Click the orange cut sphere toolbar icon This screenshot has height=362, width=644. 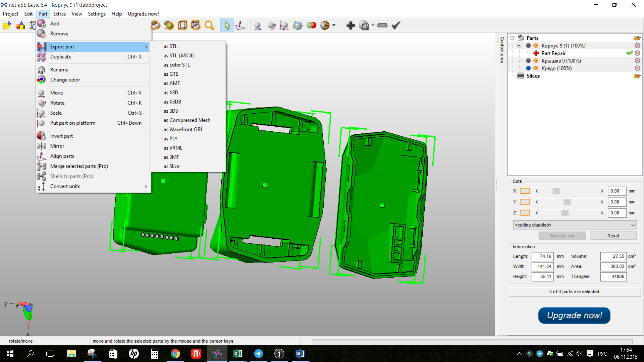click(x=325, y=25)
